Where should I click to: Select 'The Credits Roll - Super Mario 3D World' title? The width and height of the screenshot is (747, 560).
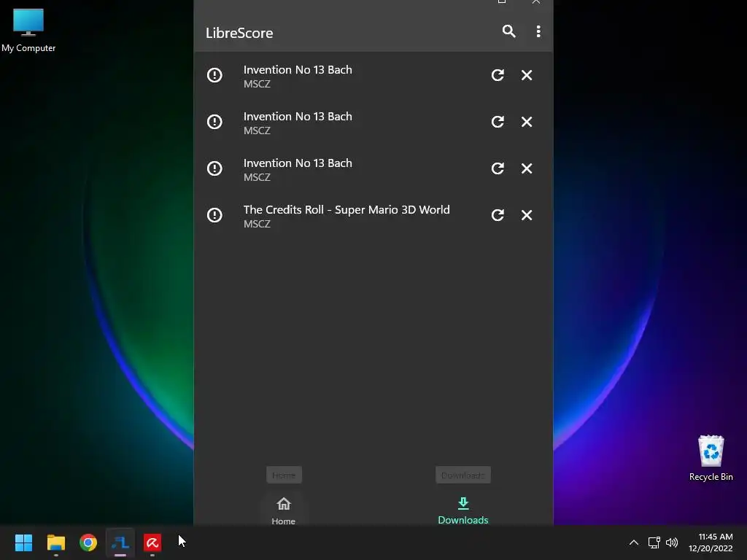click(x=347, y=210)
